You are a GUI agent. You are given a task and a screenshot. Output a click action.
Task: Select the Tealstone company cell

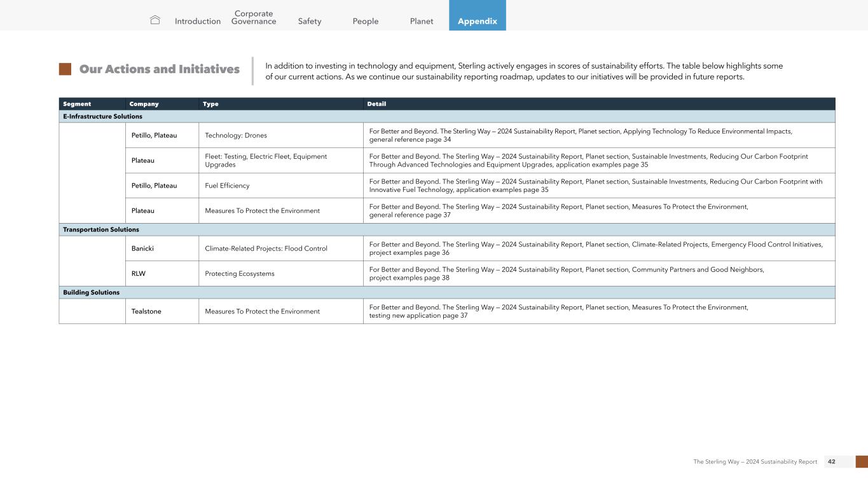point(145,311)
